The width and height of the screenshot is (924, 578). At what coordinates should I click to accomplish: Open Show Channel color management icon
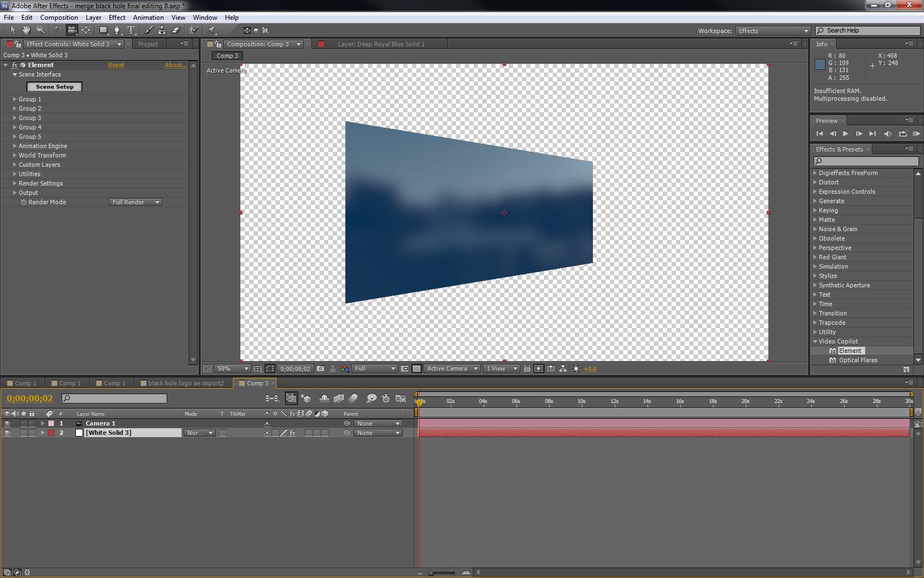pos(345,369)
